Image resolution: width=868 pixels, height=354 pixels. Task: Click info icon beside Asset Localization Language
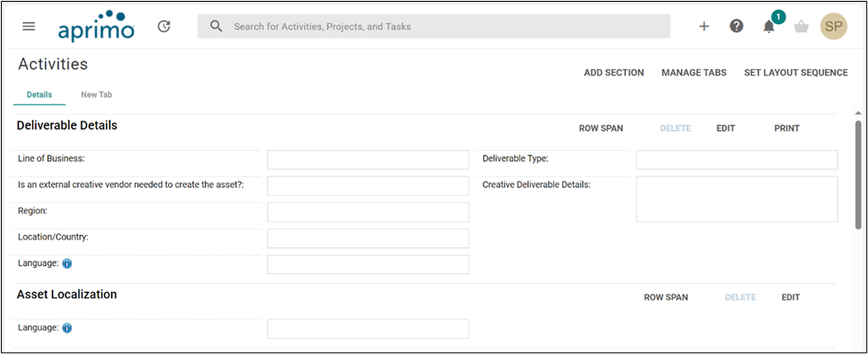click(x=67, y=328)
